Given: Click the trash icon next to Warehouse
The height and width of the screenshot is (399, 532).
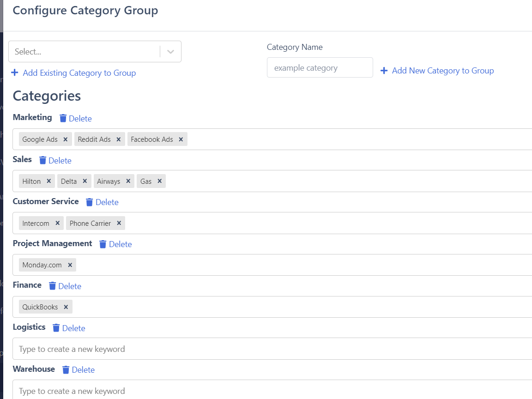Looking at the screenshot, I should [x=66, y=369].
